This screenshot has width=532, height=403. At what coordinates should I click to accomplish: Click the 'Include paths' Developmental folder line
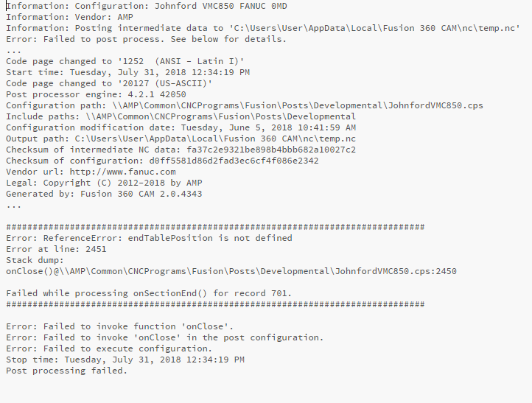[181, 116]
